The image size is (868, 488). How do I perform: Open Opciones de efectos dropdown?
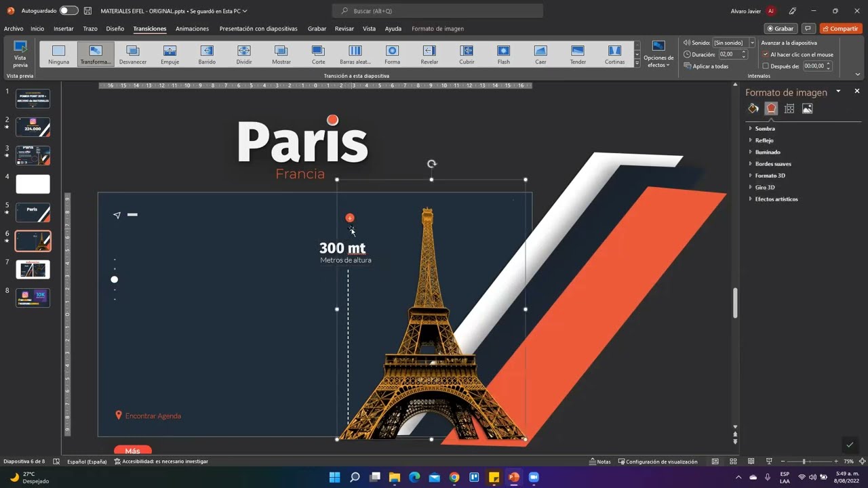tap(658, 54)
